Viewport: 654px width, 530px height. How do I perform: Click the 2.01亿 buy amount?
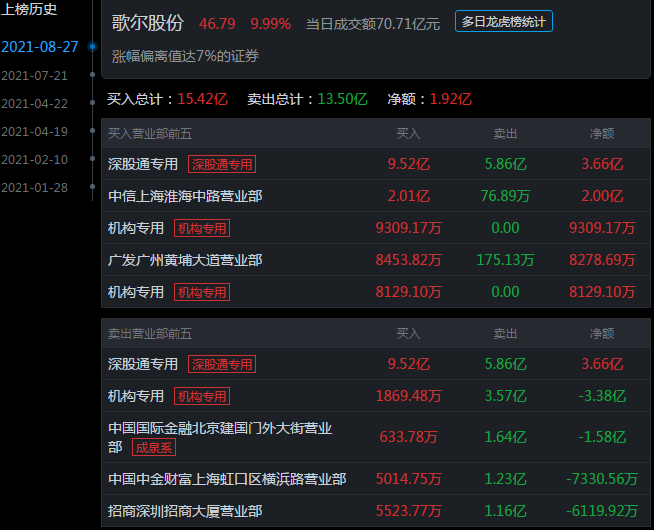(409, 196)
